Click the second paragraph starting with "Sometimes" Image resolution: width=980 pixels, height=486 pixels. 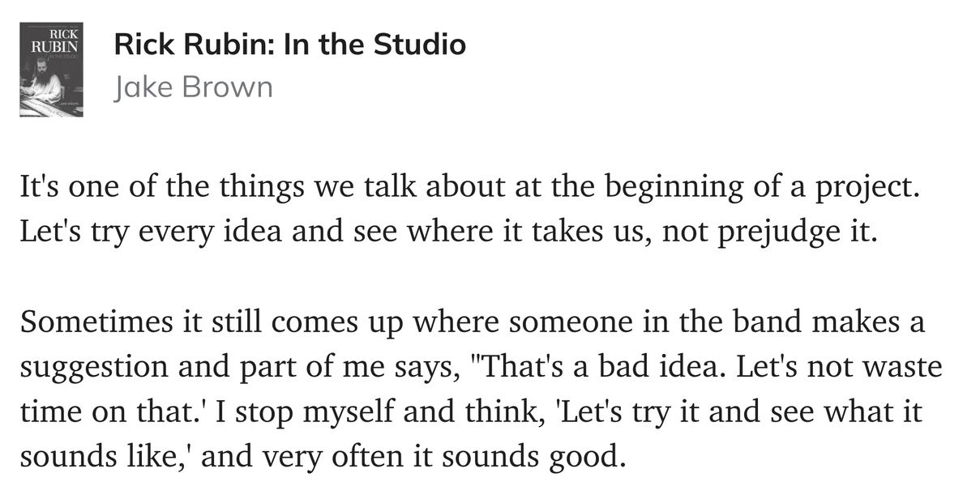point(481,390)
